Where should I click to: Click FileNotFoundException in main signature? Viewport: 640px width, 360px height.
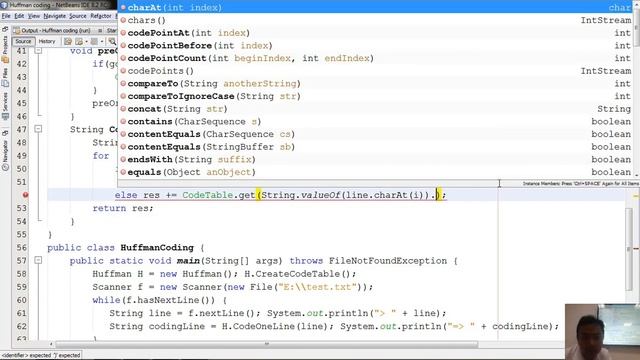point(388,260)
